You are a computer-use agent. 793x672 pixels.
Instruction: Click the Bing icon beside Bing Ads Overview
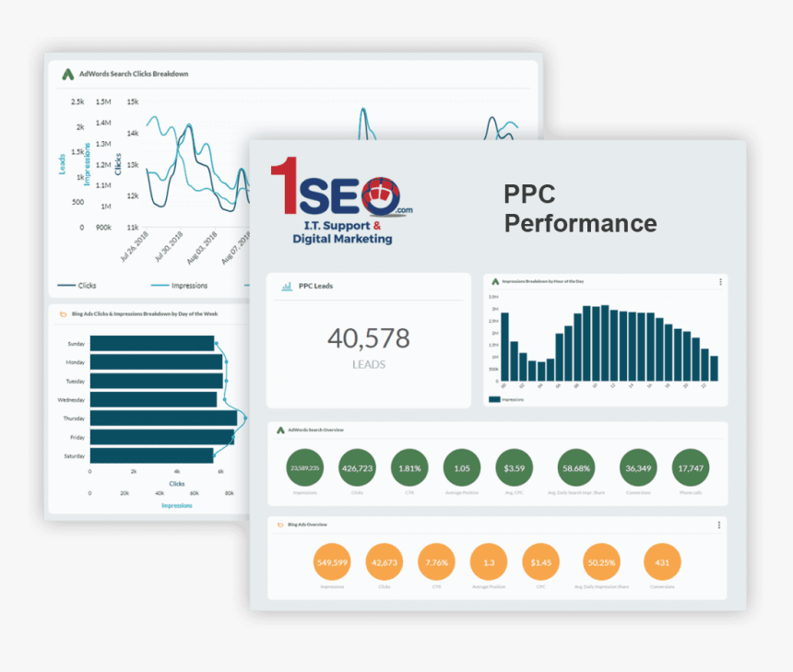pos(280,525)
